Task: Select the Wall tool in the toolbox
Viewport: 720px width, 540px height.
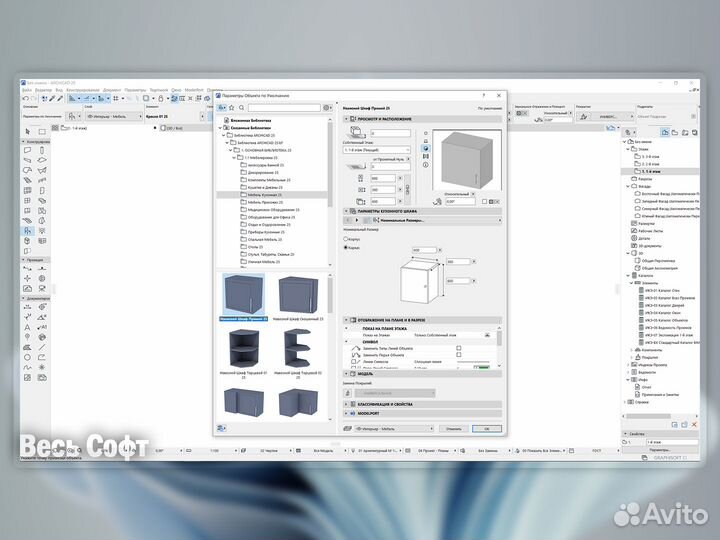Action: click(x=28, y=150)
